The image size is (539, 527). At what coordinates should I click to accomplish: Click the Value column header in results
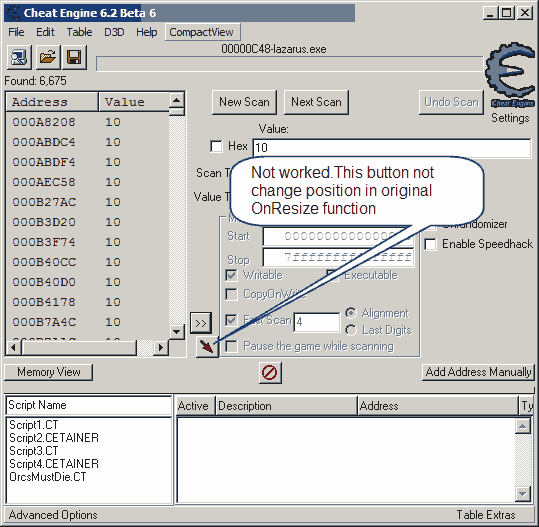tap(134, 102)
